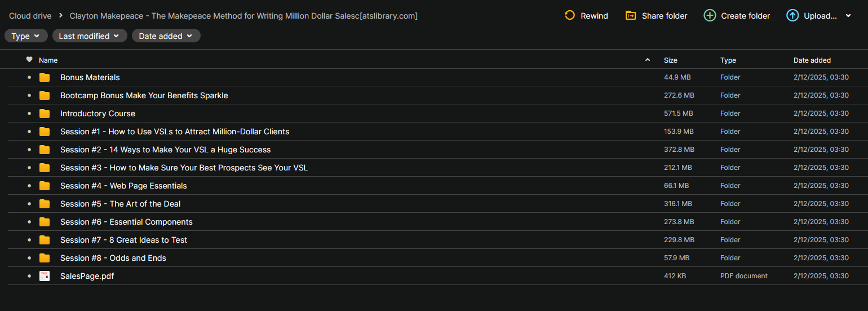
Task: Click the Session #4 folder icon
Action: pos(45,186)
